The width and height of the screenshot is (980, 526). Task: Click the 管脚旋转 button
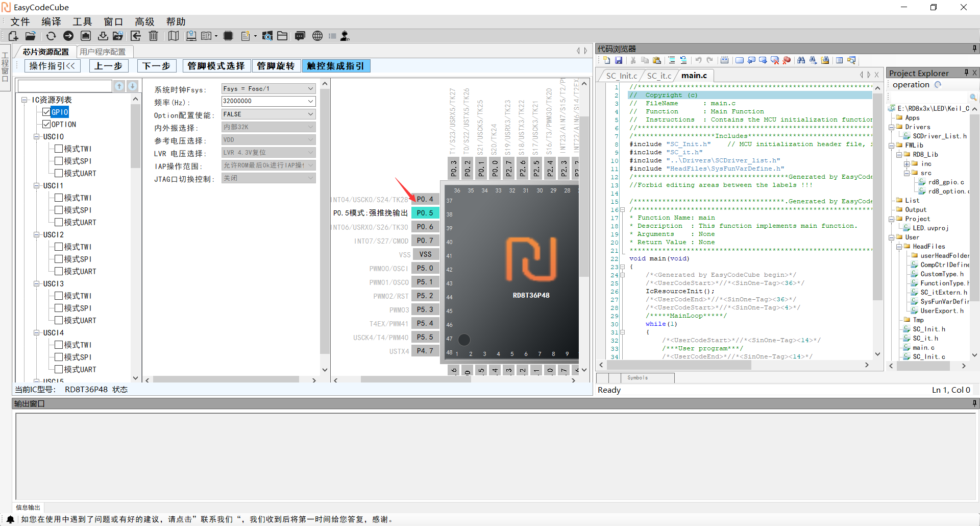coord(276,66)
